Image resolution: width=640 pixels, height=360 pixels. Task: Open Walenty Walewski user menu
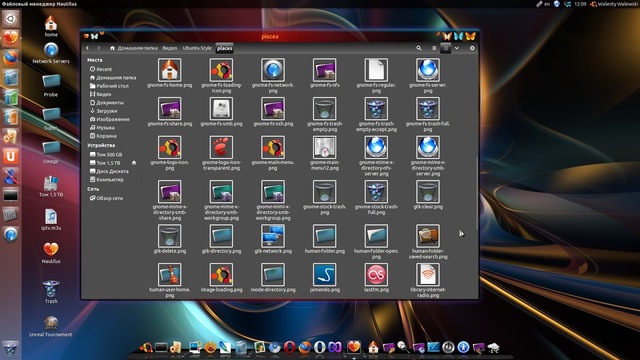coord(613,4)
